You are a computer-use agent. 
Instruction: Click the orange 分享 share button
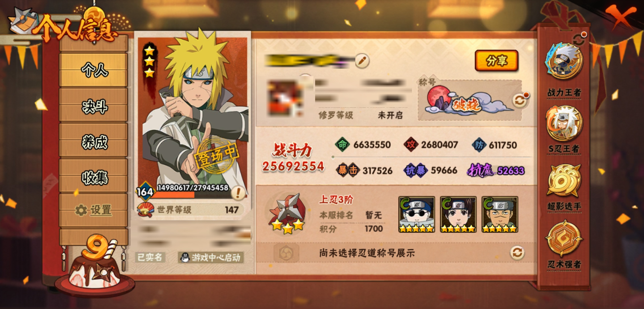coord(496,60)
